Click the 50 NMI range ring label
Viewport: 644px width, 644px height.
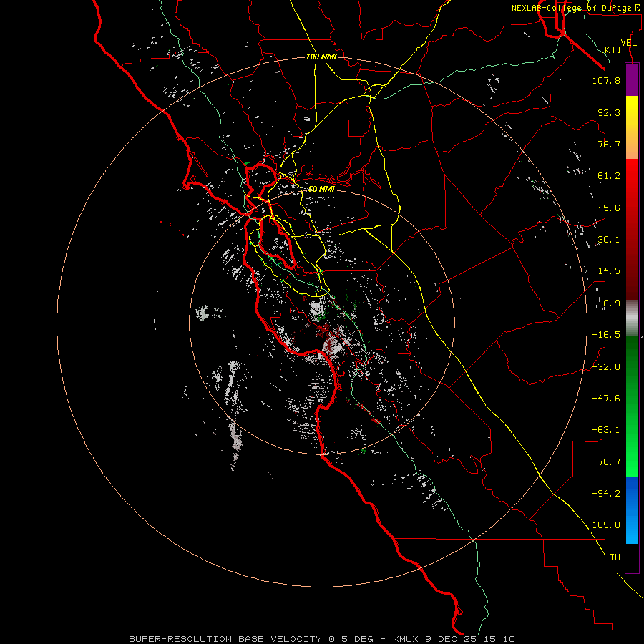coord(321,189)
